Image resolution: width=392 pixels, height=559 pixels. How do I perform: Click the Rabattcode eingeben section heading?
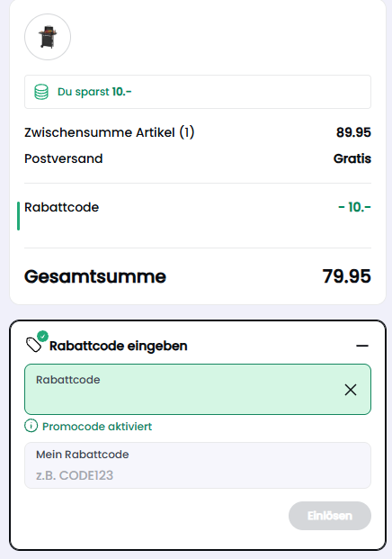118,346
